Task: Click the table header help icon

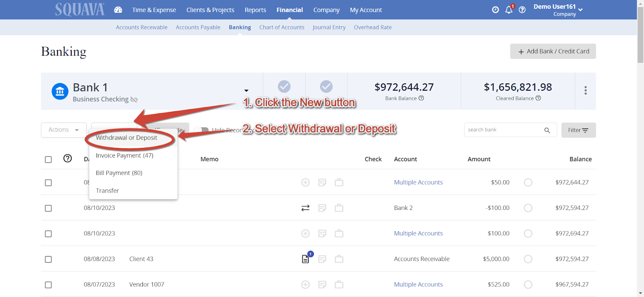Action: (x=68, y=158)
